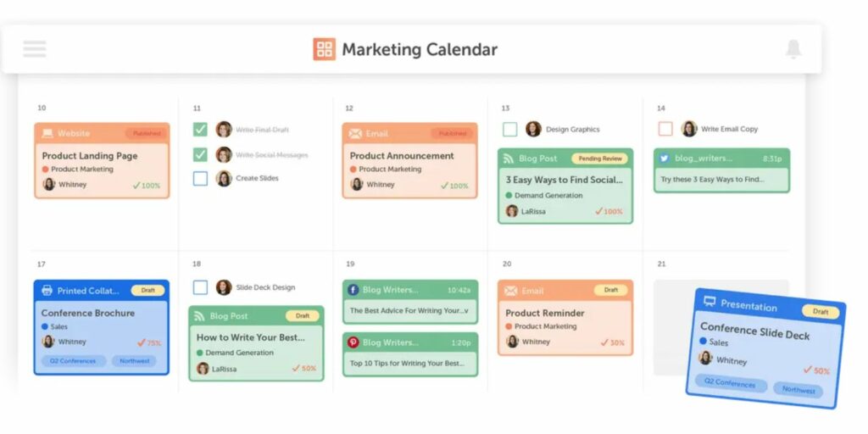Open the hamburger menu icon
This screenshot has height=434, width=868.
click(x=34, y=48)
